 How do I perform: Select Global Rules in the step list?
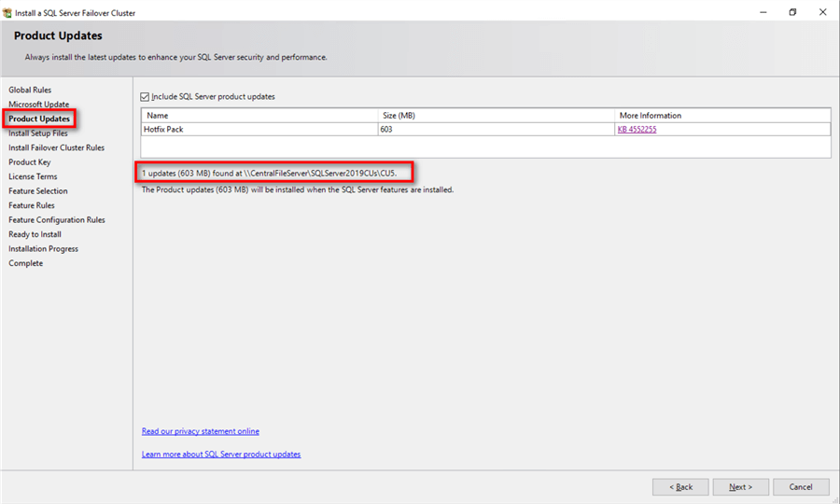click(30, 90)
